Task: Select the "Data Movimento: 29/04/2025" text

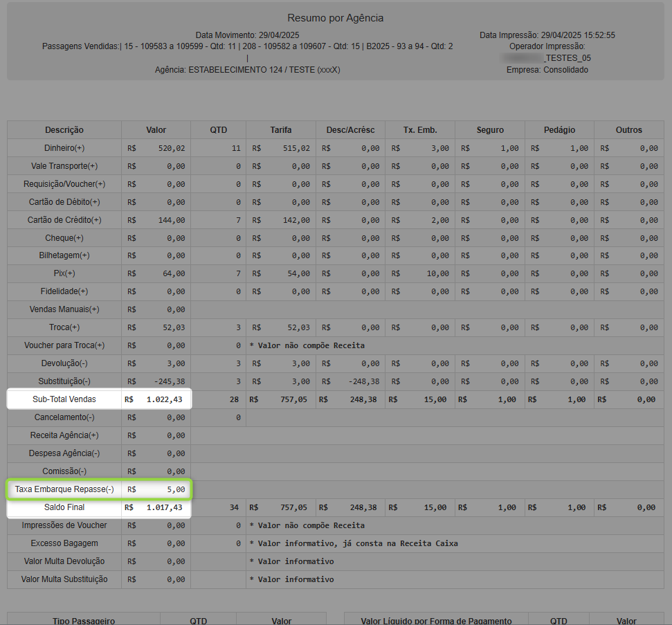Action: coord(247,35)
